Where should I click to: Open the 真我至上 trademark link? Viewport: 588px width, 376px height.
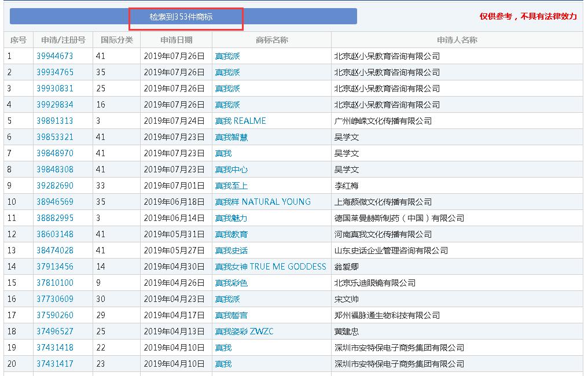pos(231,186)
